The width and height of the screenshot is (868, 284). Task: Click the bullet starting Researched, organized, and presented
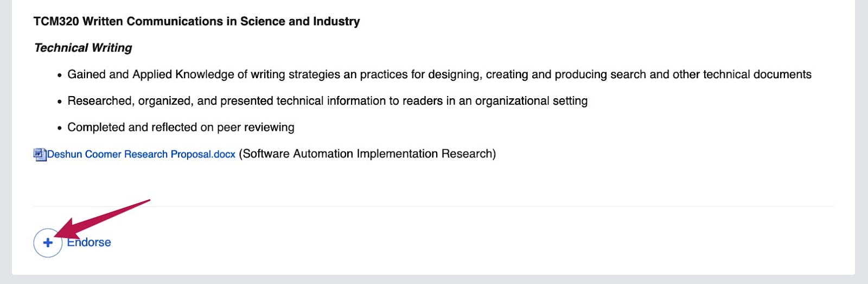[328, 101]
